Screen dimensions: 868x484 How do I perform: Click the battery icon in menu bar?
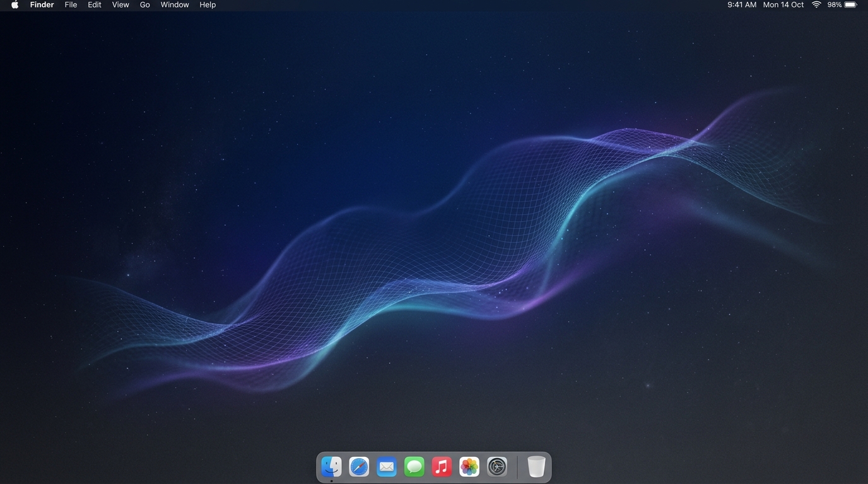tap(851, 4)
